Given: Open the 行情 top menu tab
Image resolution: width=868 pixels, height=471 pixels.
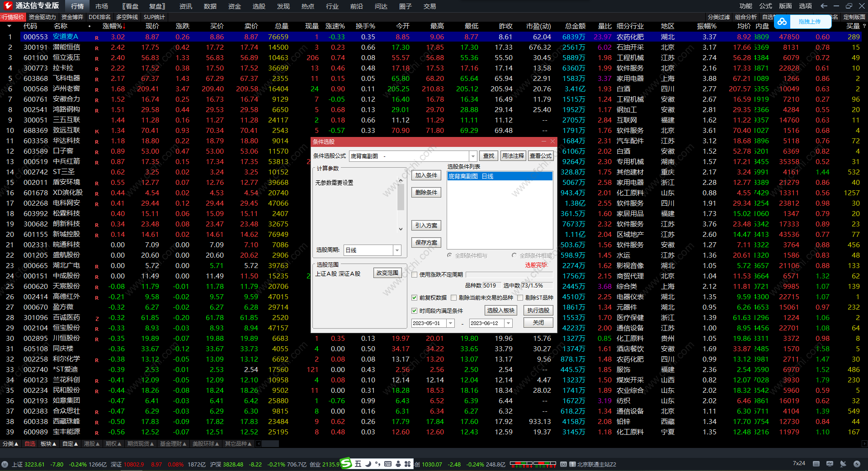Looking at the screenshot, I should [x=77, y=6].
